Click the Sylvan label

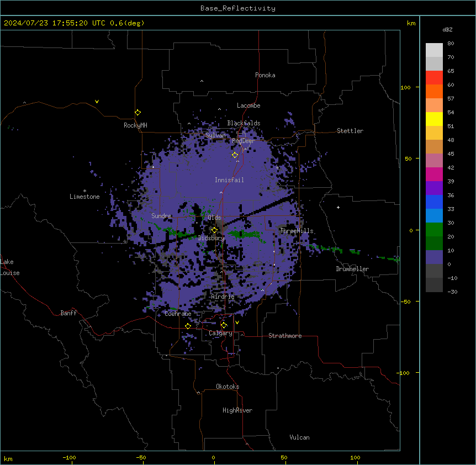(215, 135)
